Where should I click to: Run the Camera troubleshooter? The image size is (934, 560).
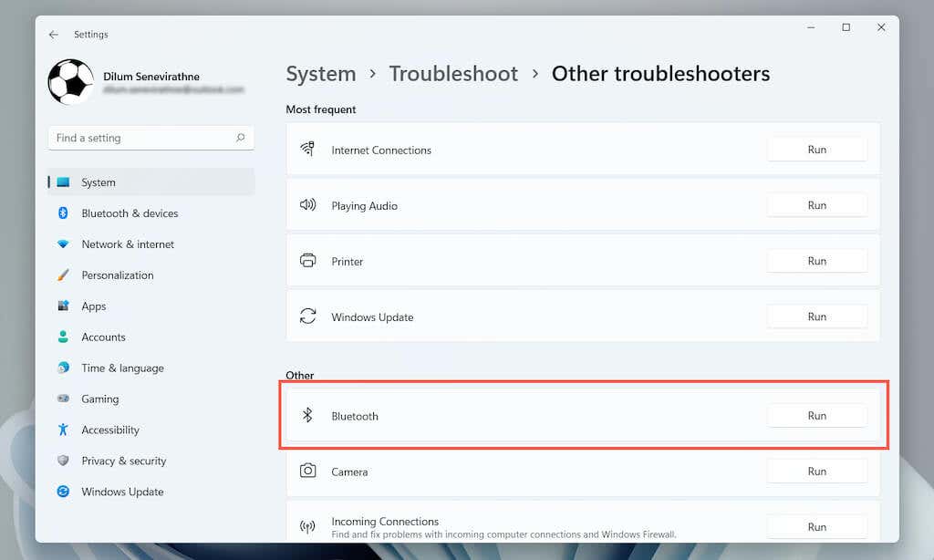point(816,472)
